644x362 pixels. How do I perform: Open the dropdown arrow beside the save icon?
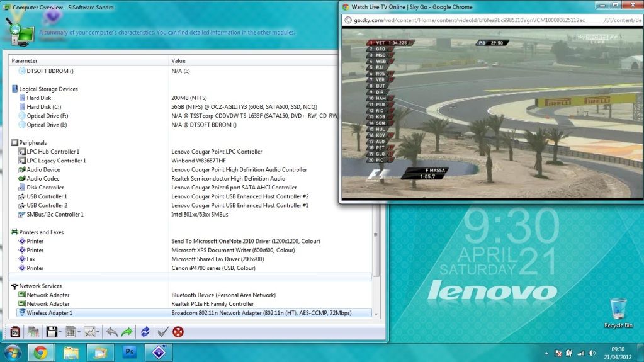pos(60,332)
